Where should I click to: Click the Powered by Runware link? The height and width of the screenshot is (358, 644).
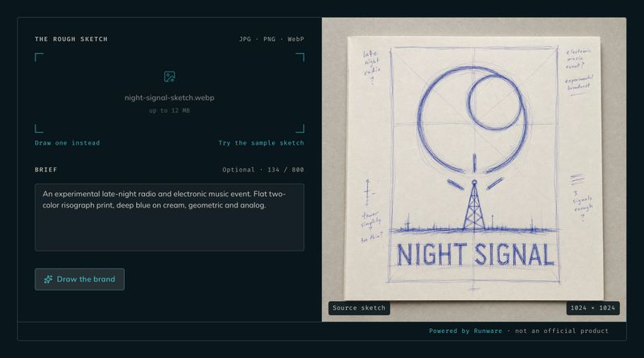(x=465, y=331)
